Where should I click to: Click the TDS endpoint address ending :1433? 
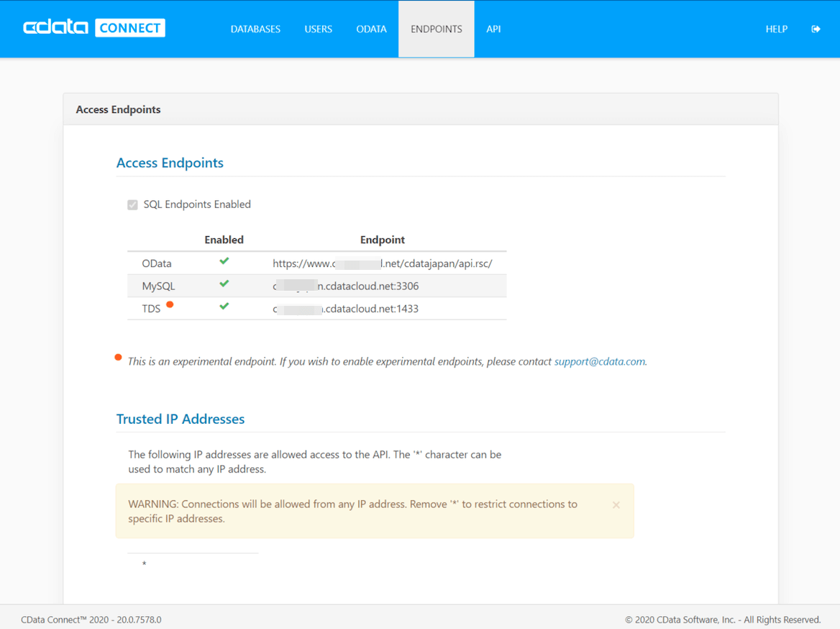345,308
